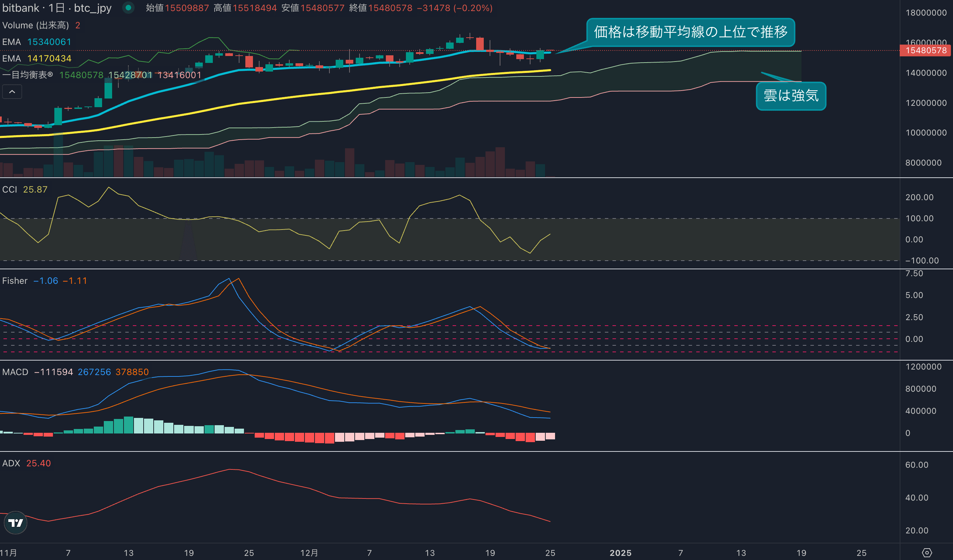Click the 12月 label on time axis
The image size is (953, 560).
[309, 553]
